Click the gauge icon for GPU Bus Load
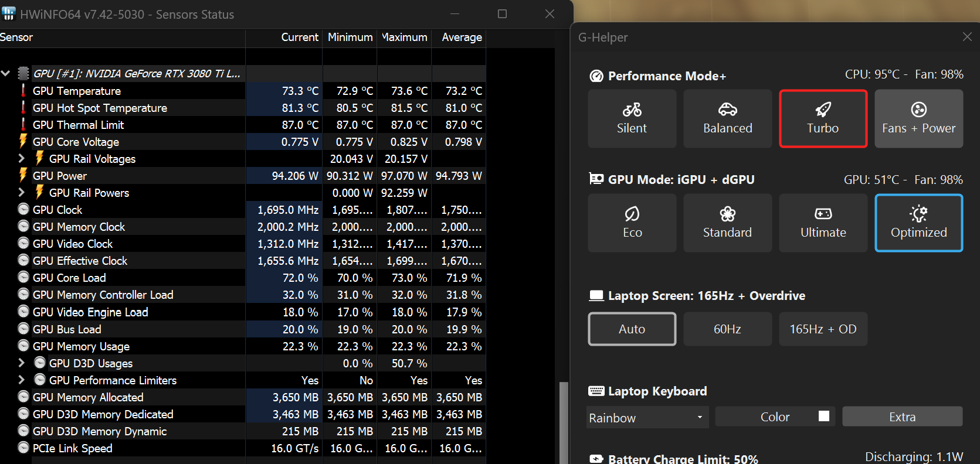 tap(23, 329)
